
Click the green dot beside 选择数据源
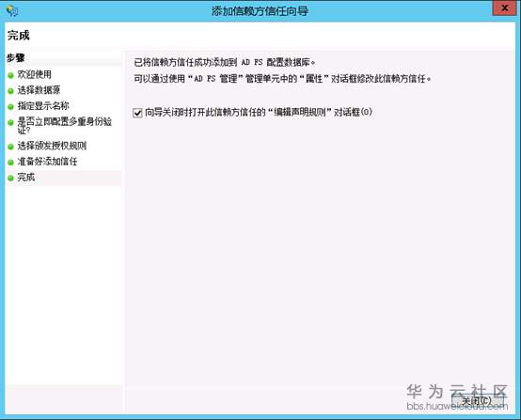click(10, 91)
